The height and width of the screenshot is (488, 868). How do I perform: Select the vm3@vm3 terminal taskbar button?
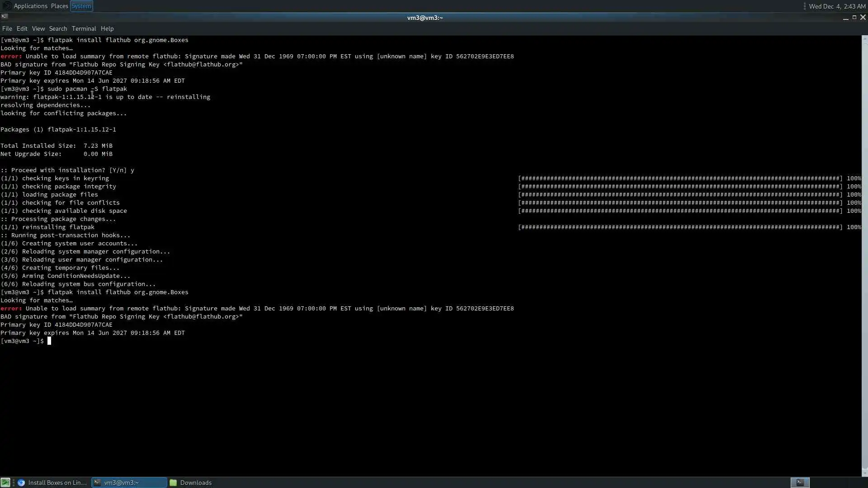coord(129,483)
